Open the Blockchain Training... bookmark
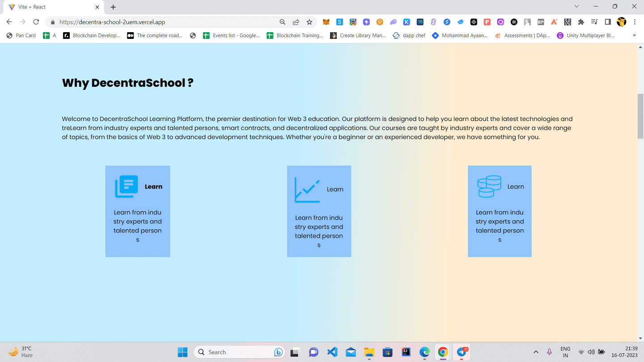Viewport: 644px width, 362px height. tap(295, 35)
